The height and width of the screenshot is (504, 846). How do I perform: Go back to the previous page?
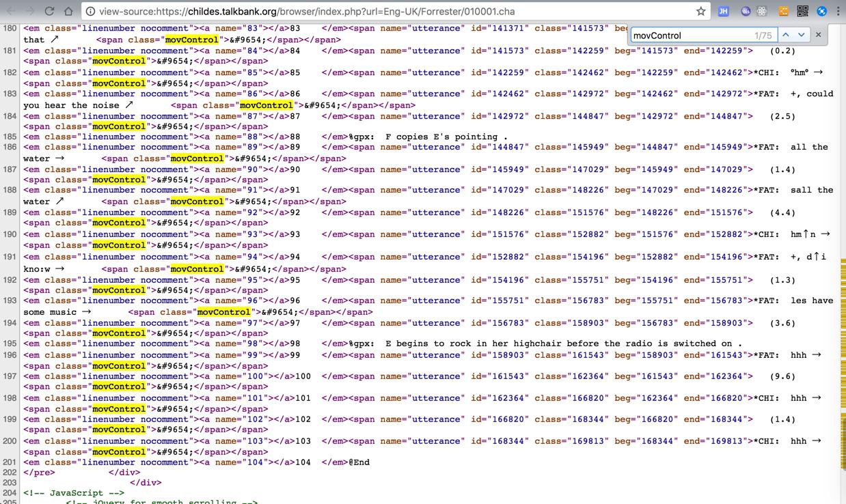(12, 11)
